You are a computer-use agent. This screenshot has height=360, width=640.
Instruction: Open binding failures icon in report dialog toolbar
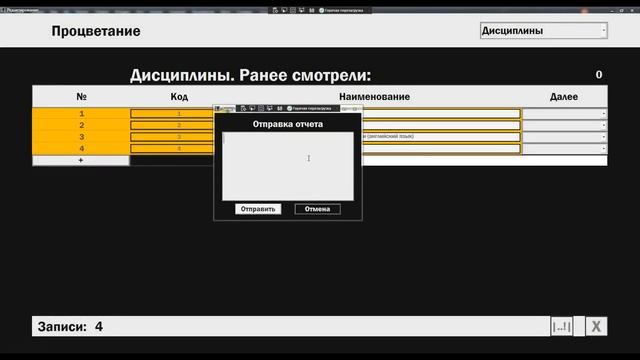pyautogui.click(x=280, y=108)
